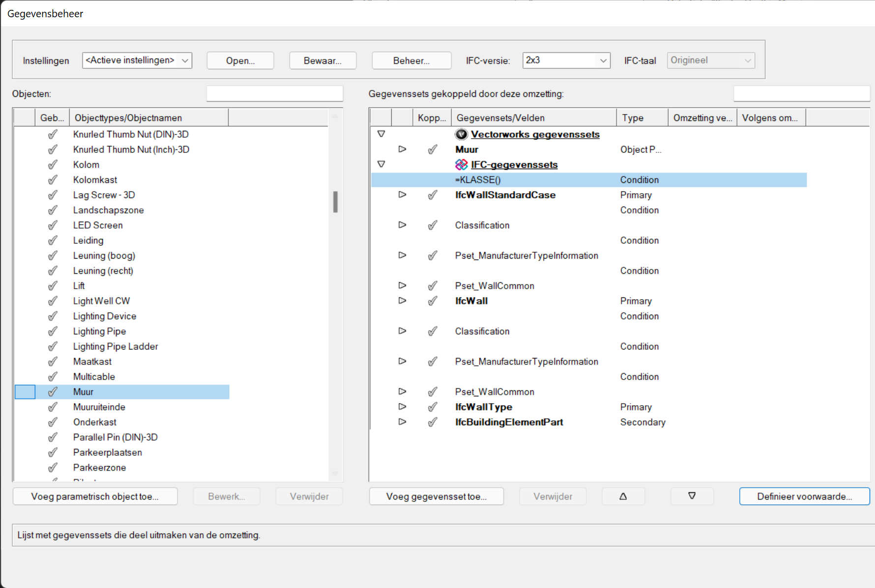The image size is (875, 588).
Task: Select Landschapszone in the object list
Action: coord(108,210)
